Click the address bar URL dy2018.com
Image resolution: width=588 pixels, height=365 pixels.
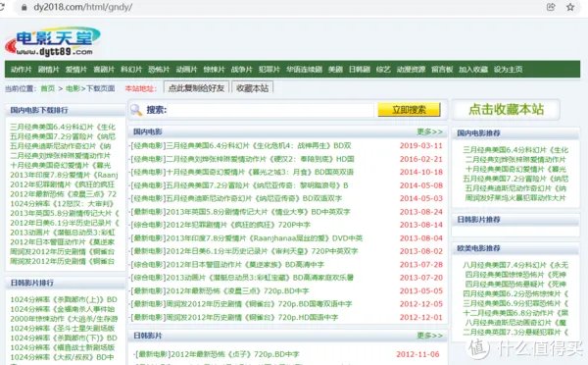(x=83, y=7)
